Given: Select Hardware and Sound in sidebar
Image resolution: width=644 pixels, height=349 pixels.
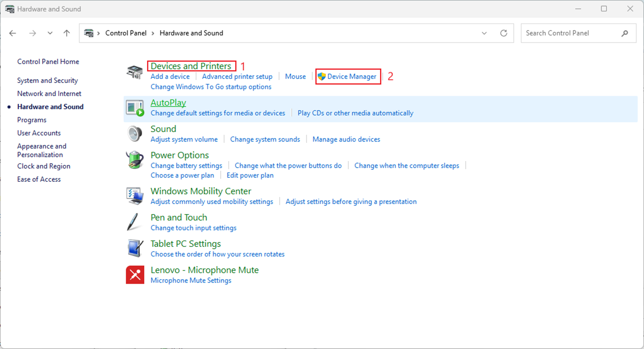Looking at the screenshot, I should 50,107.
